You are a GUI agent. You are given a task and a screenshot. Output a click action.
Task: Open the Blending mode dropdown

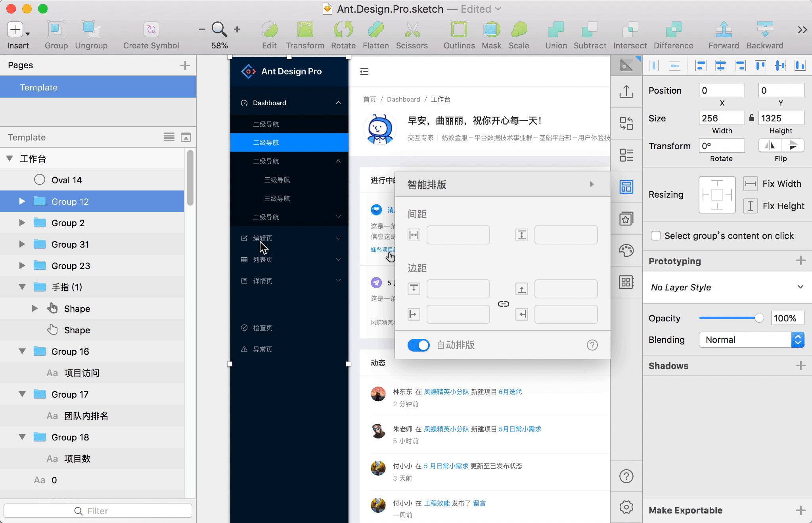pyautogui.click(x=752, y=340)
